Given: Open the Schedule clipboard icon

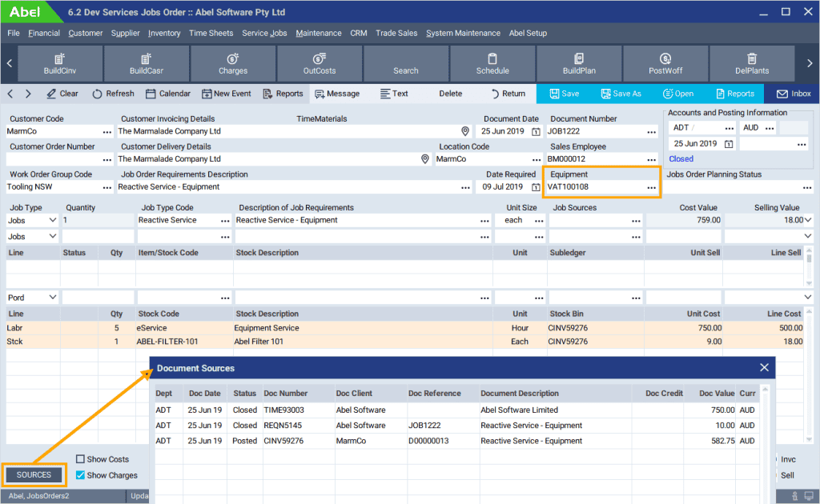Looking at the screenshot, I should [x=492, y=58].
